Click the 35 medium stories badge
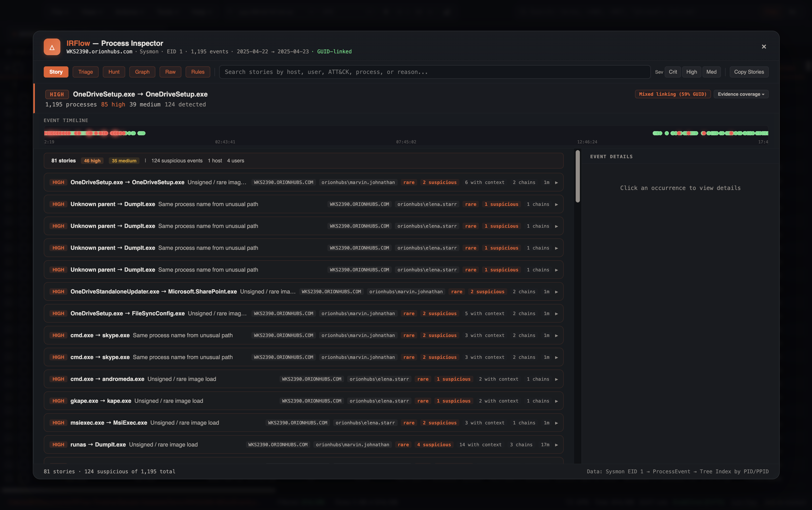The image size is (812, 510). point(124,161)
